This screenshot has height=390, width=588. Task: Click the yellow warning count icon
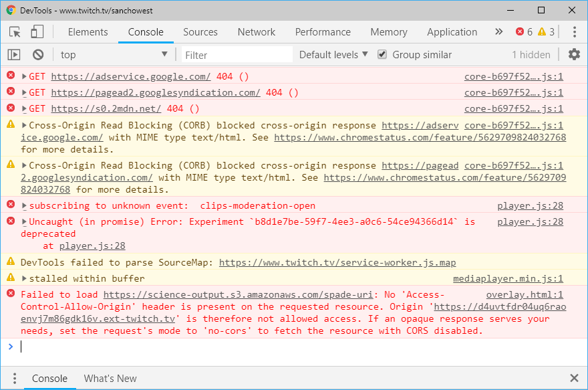coord(541,32)
